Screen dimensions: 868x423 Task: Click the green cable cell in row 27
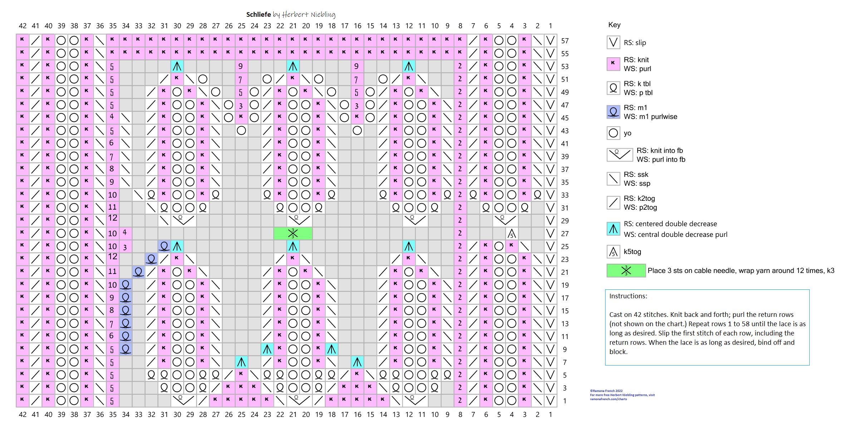293,234
